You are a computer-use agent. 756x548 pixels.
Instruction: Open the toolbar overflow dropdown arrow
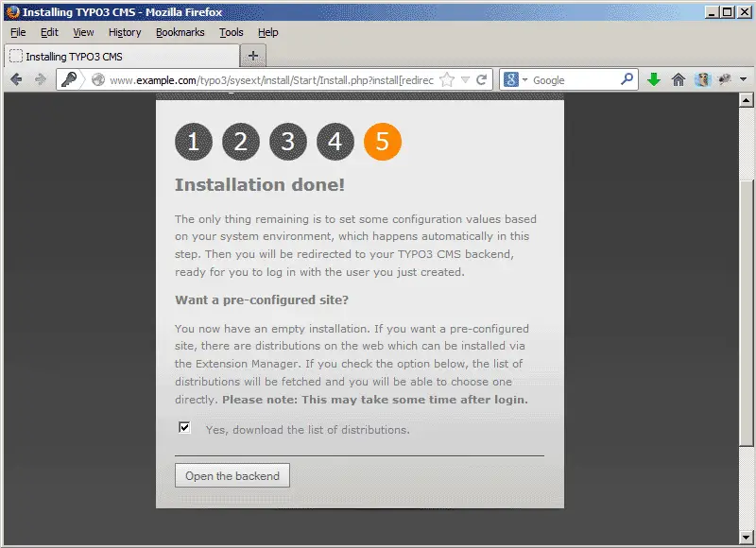(744, 79)
